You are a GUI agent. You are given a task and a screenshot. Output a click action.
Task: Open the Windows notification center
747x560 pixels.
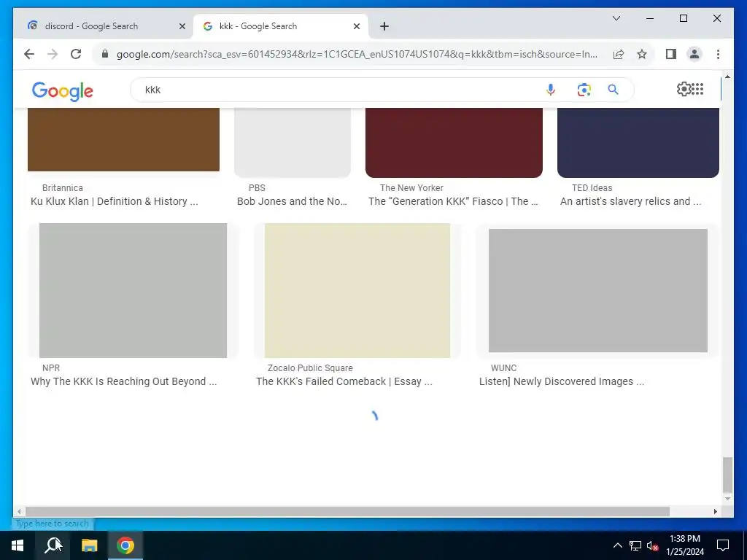pos(723,545)
